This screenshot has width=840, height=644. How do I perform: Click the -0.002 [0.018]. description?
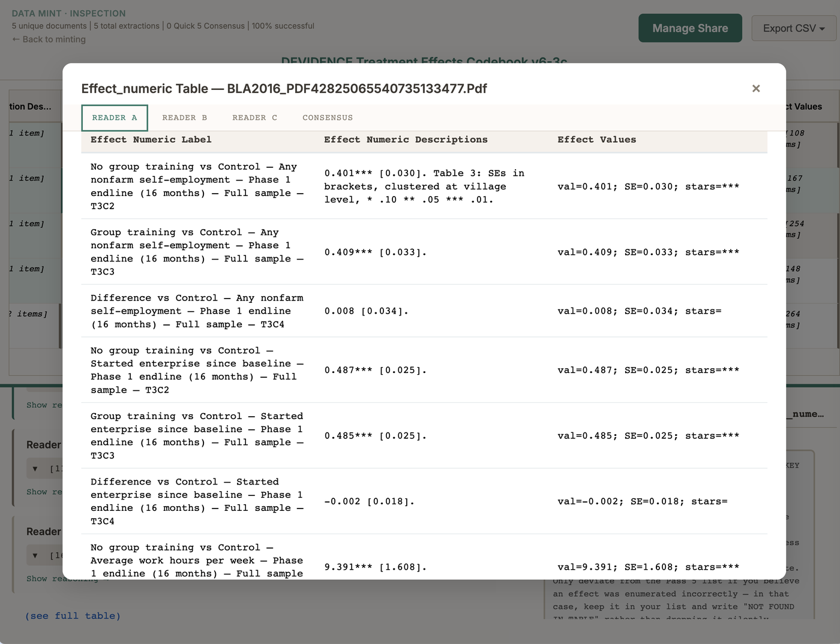coord(369,501)
